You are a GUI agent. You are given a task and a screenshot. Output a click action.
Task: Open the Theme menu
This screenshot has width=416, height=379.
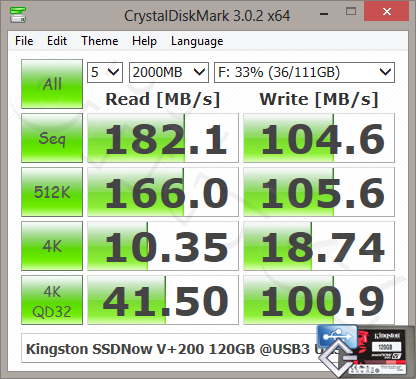[x=100, y=41]
